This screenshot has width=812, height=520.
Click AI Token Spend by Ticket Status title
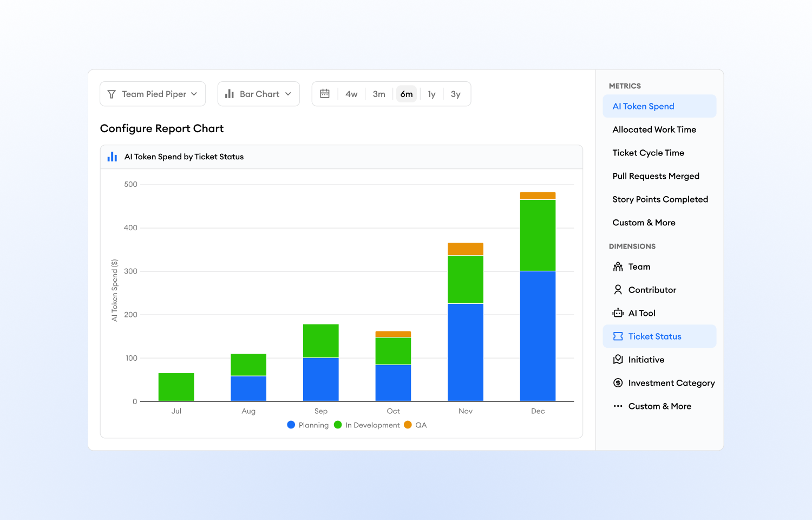coord(184,157)
